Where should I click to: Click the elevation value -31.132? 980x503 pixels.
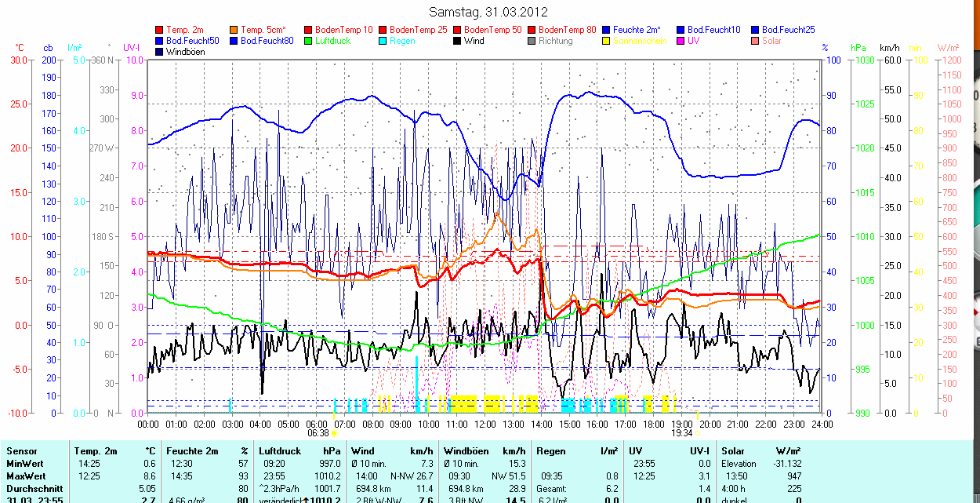pyautogui.click(x=786, y=464)
